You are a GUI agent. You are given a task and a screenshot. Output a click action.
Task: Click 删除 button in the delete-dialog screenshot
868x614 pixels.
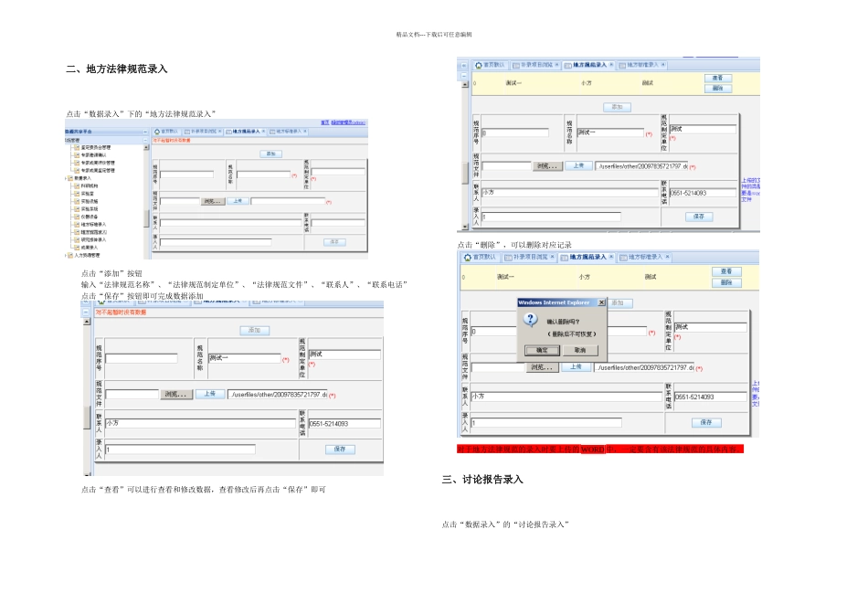click(726, 282)
